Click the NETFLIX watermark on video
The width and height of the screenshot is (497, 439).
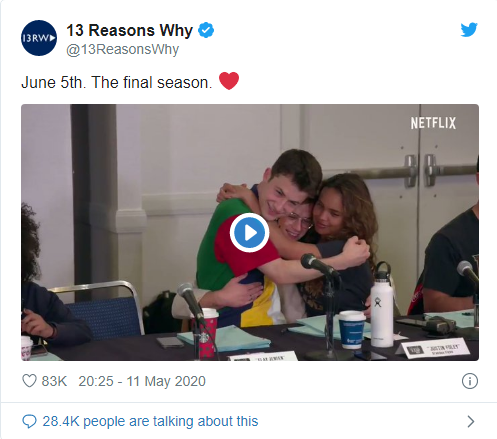433,123
